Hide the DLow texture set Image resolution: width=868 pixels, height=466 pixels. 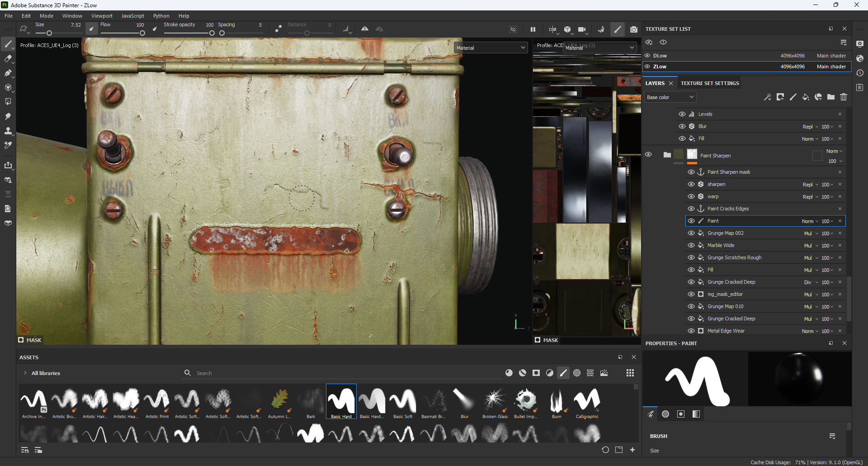tap(647, 56)
